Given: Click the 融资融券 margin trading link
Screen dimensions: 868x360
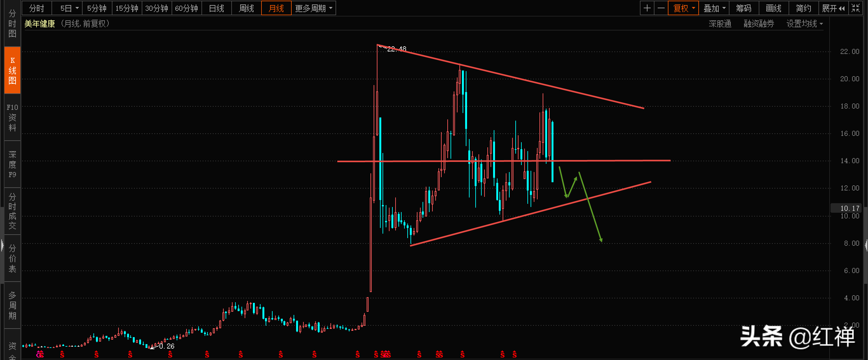Looking at the screenshot, I should pos(759,23).
